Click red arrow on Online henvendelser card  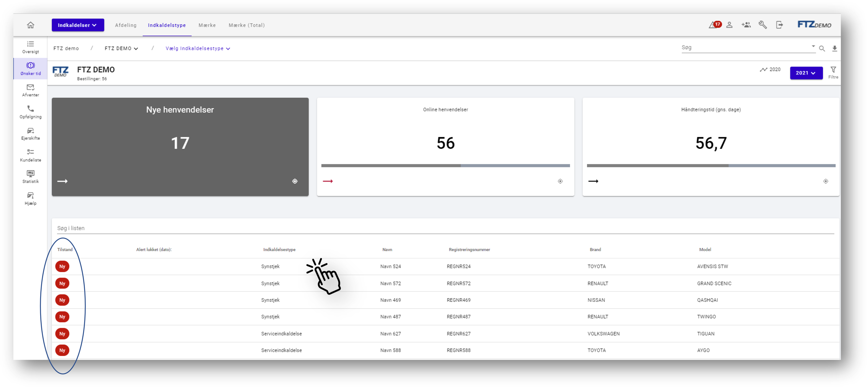click(x=328, y=181)
